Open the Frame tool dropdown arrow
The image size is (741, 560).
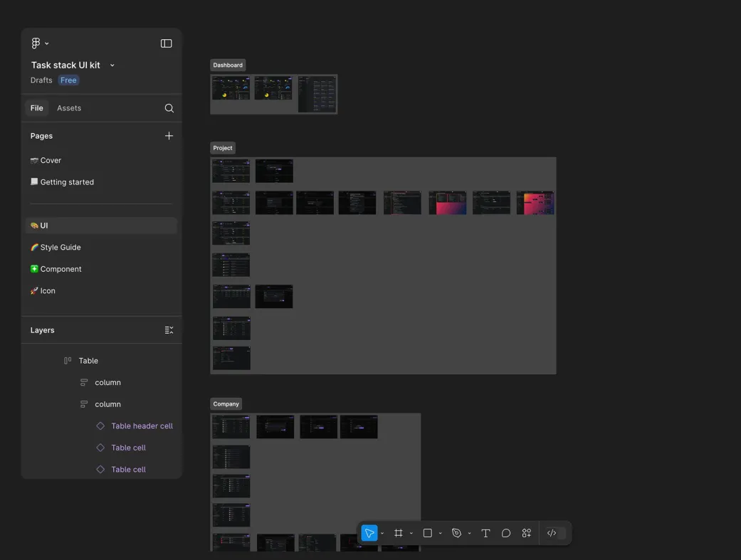pos(411,534)
